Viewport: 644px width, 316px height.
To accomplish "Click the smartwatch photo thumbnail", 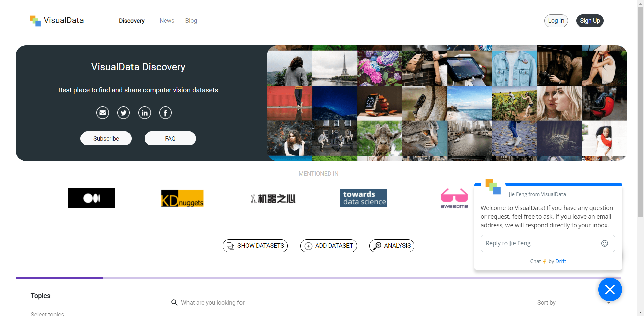I will tap(380, 103).
